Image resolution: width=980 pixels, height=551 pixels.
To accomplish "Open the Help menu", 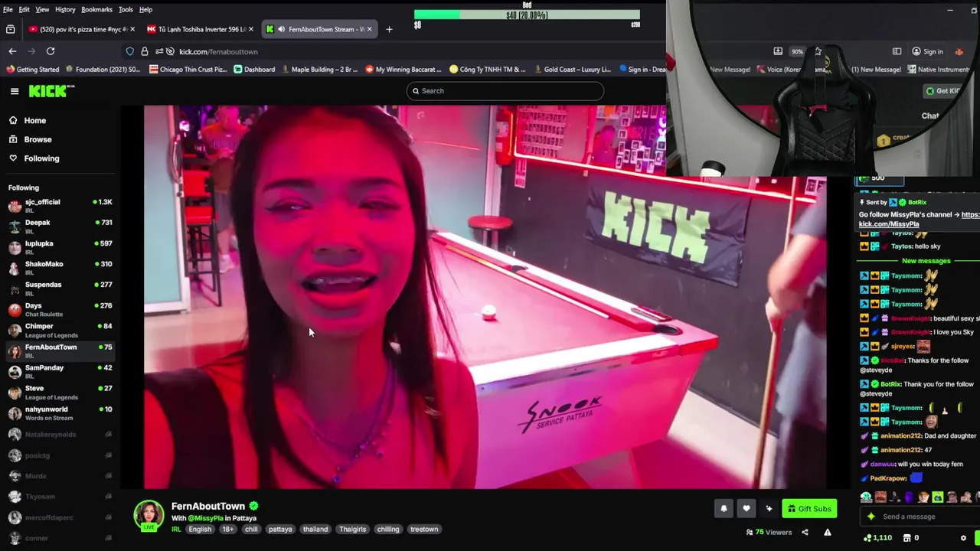I will pos(145,9).
